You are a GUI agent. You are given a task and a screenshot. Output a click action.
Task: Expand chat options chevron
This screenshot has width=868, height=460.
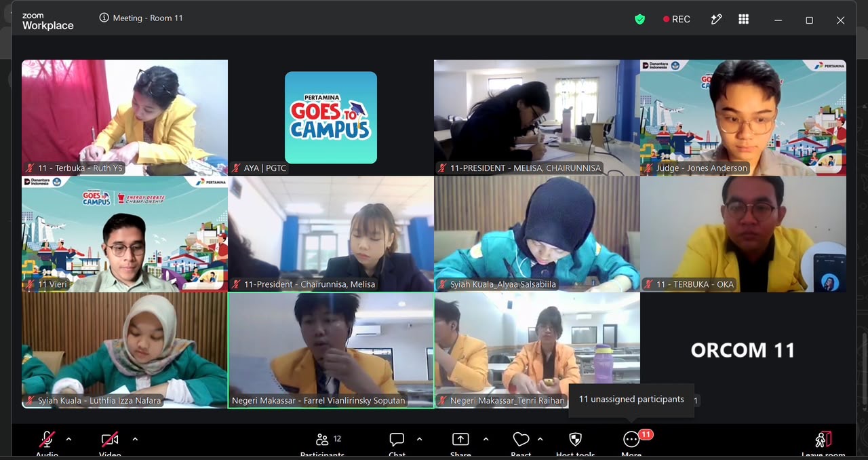tap(419, 439)
